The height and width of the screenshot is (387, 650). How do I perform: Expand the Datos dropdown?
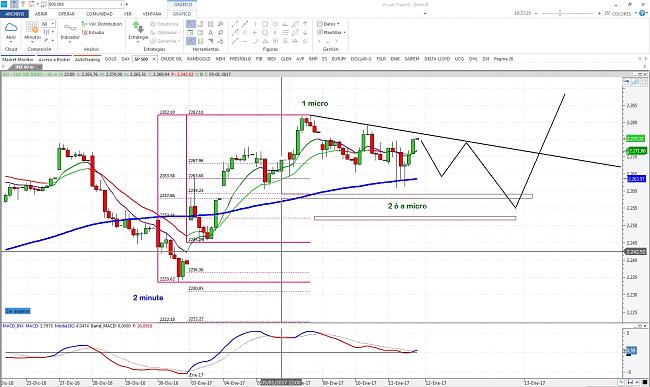(328, 24)
